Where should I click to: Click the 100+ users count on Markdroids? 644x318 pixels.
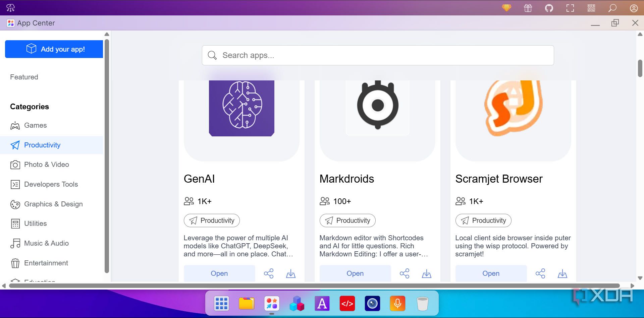click(x=342, y=201)
